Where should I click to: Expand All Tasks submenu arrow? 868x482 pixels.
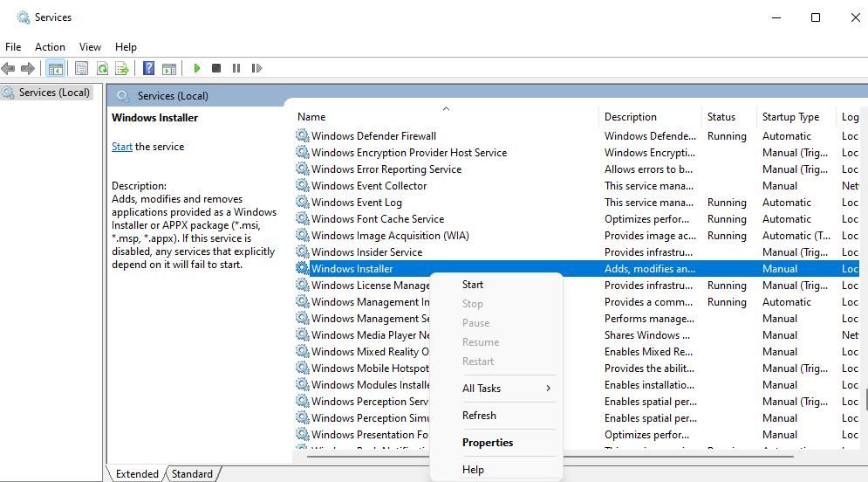pos(548,389)
